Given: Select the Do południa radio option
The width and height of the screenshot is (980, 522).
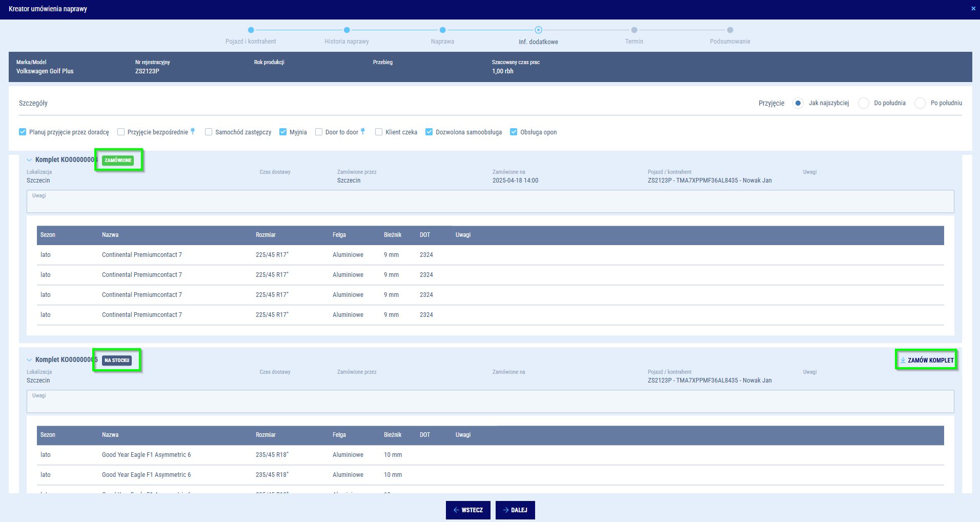Looking at the screenshot, I should [x=864, y=103].
